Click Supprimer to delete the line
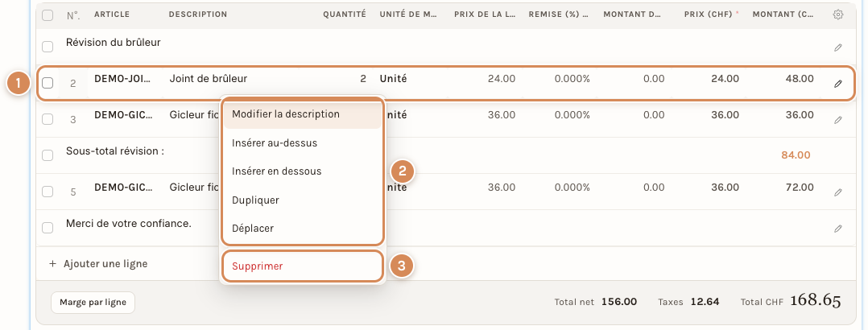The height and width of the screenshot is (330, 868). coord(302,266)
